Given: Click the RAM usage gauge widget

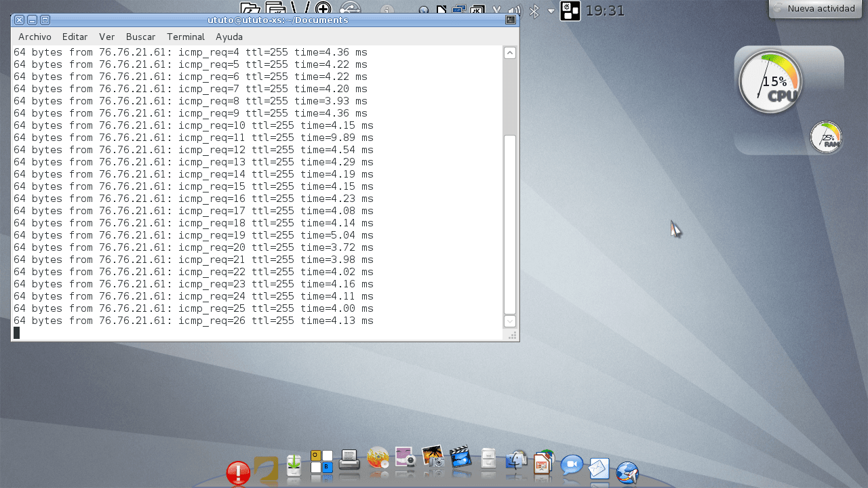Looking at the screenshot, I should coord(826,138).
